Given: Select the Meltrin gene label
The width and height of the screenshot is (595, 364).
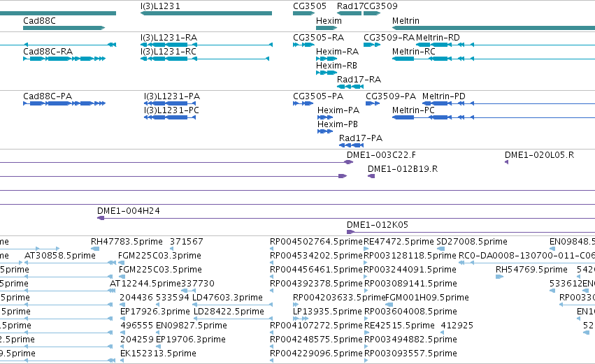Looking at the screenshot, I should pos(406,21).
